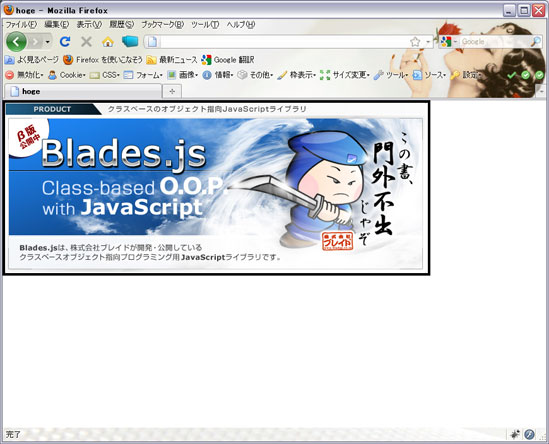This screenshot has height=444, width=549.
Task: Open a new tab with plus button
Action: [172, 91]
